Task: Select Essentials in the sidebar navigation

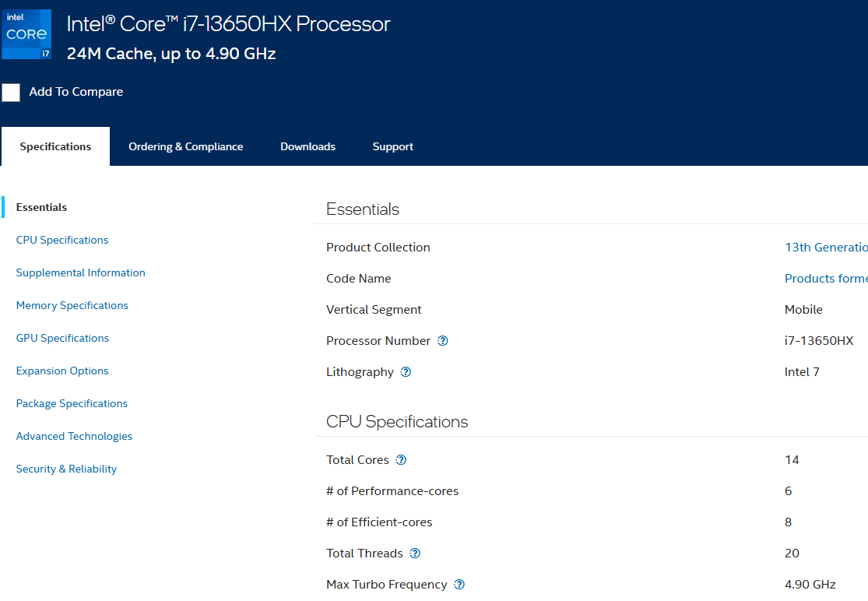Action: 41,207
